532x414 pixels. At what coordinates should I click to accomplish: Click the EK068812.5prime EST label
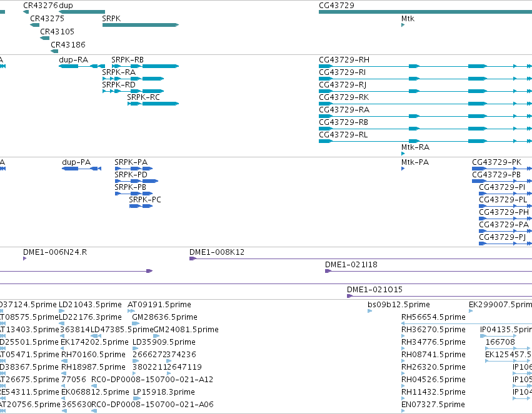click(x=96, y=392)
